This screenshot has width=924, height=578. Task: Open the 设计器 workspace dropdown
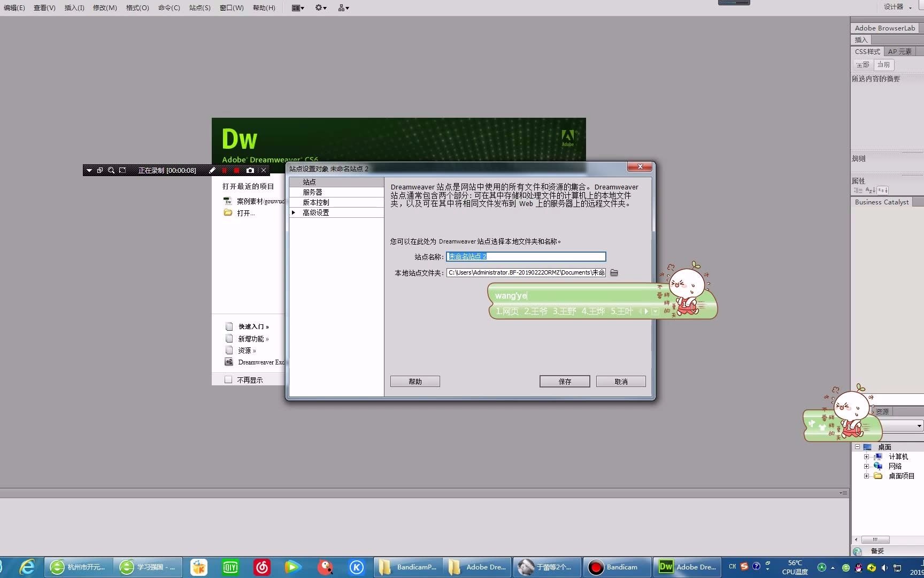(x=898, y=7)
